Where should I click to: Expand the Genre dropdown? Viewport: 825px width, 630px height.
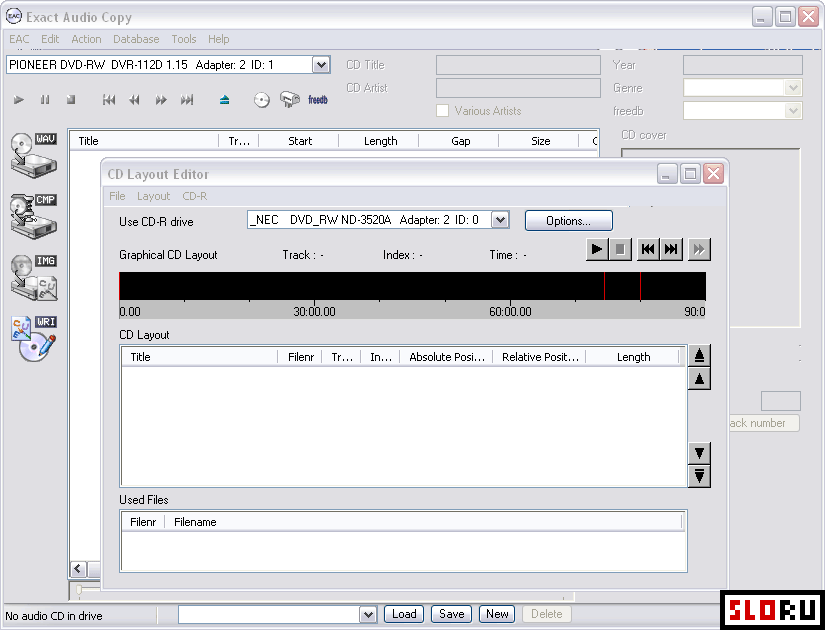pos(793,88)
